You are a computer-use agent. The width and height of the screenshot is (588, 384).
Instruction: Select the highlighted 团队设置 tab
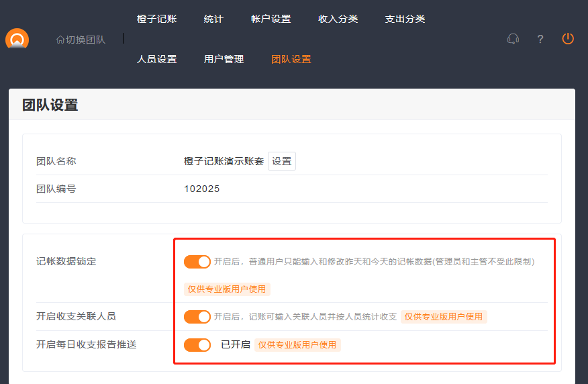coord(291,59)
